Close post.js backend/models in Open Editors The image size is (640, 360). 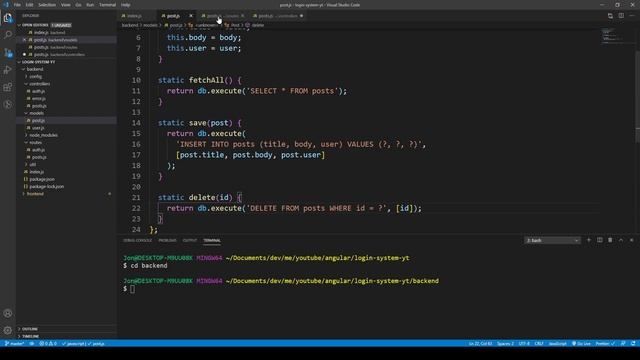coord(24,40)
